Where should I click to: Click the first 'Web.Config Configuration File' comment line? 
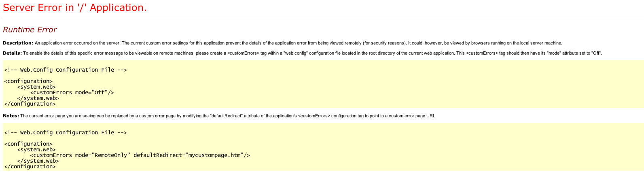66,70
